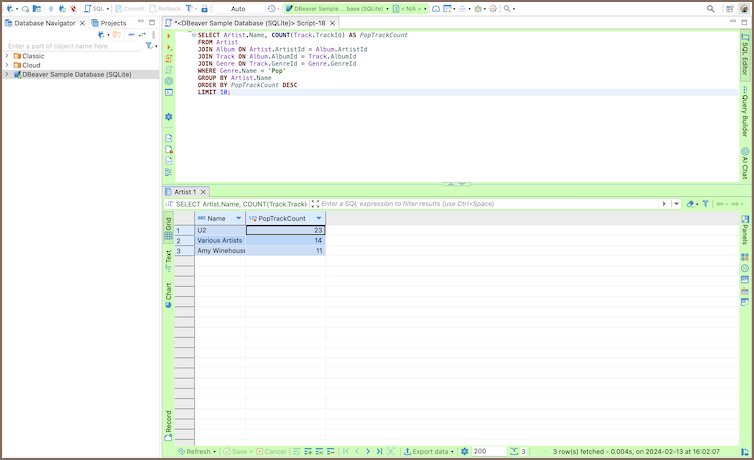Open the editor settings gear icon
Viewport: 754px width, 460px height.
coord(169,117)
